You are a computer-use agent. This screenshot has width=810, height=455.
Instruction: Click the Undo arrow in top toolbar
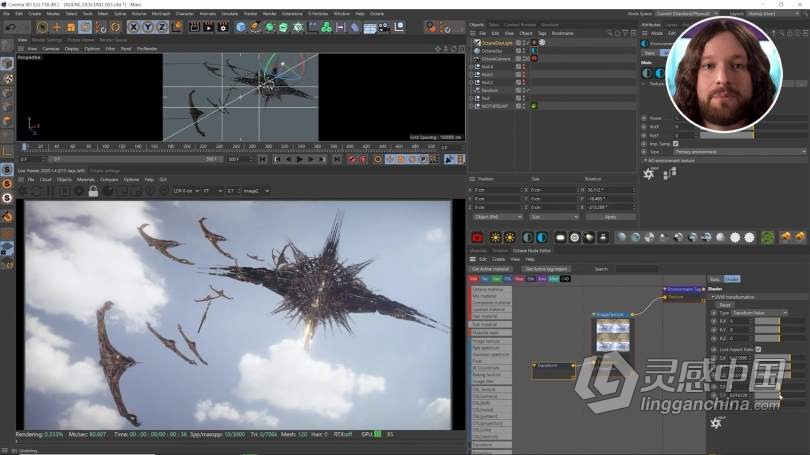point(10,27)
